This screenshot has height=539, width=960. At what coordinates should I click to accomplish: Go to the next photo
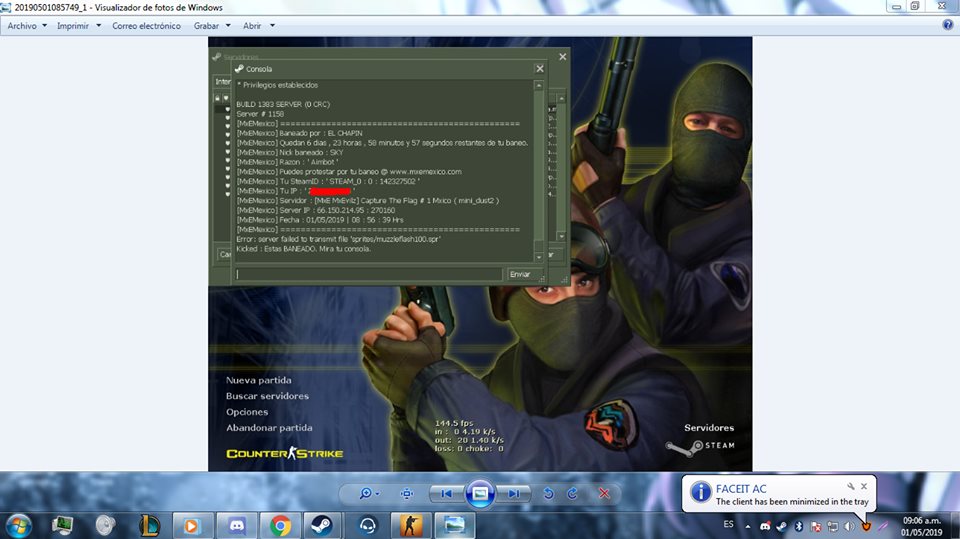tap(514, 494)
